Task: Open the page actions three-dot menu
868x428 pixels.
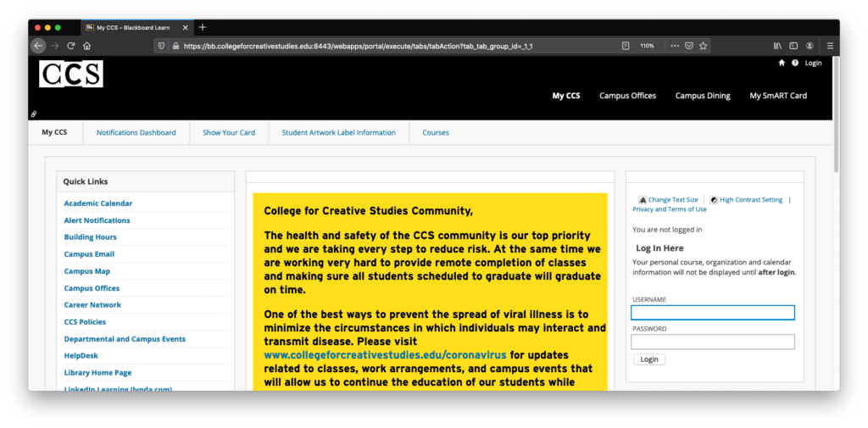Action: (x=675, y=46)
